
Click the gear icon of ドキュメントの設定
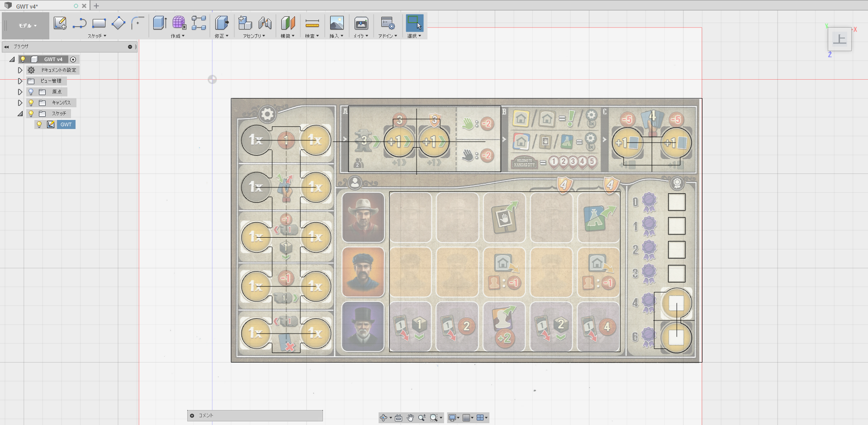click(31, 70)
